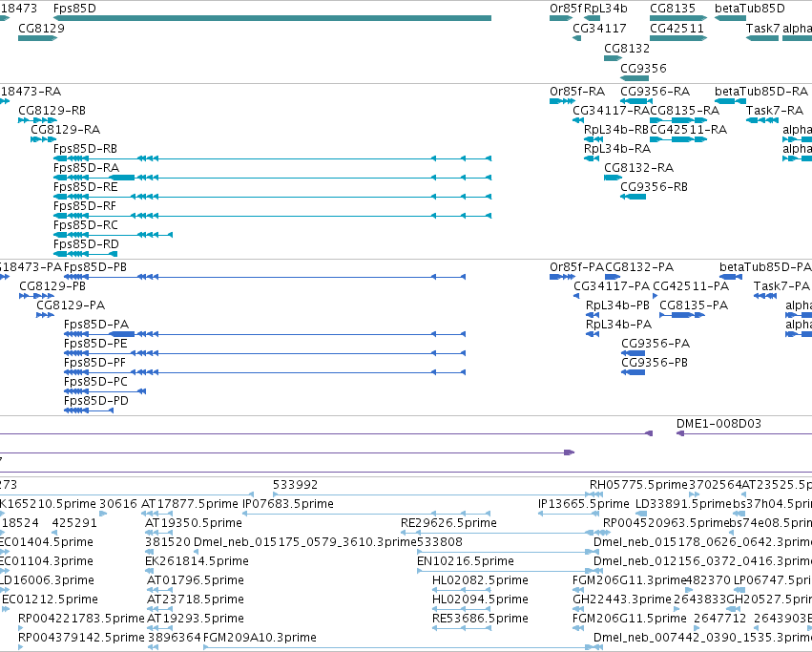Open the AT17877.5prime EST label

pos(190,504)
